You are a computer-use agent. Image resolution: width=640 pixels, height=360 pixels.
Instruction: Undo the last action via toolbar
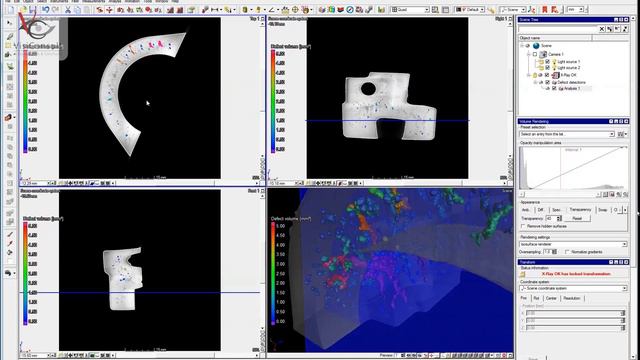pos(46,9)
